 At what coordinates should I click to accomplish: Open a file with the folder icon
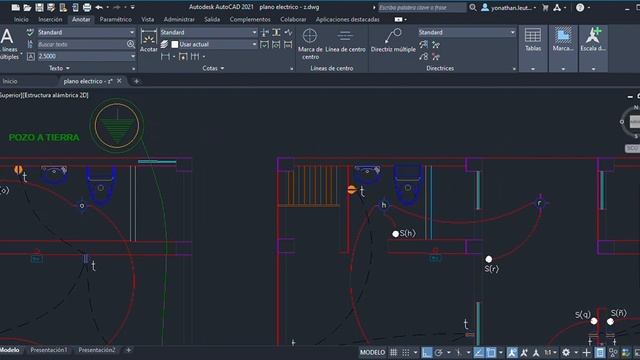tap(27, 7)
